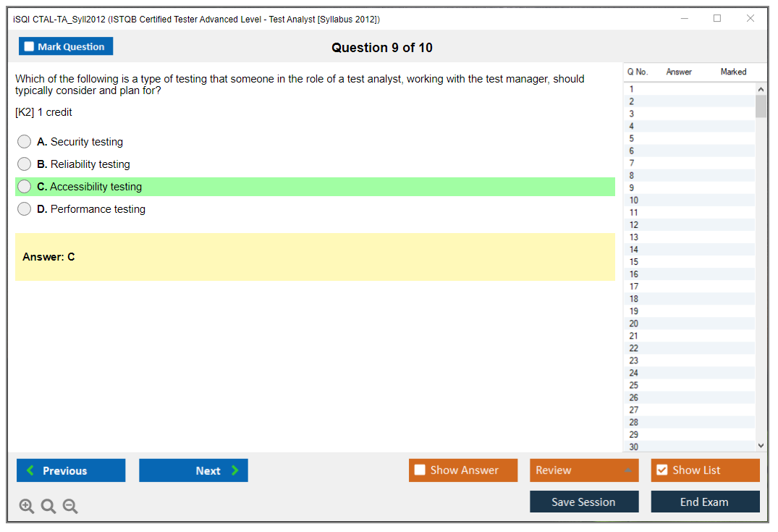This screenshot has width=778, height=532.
Task: Maximize the exam window
Action: [717, 19]
